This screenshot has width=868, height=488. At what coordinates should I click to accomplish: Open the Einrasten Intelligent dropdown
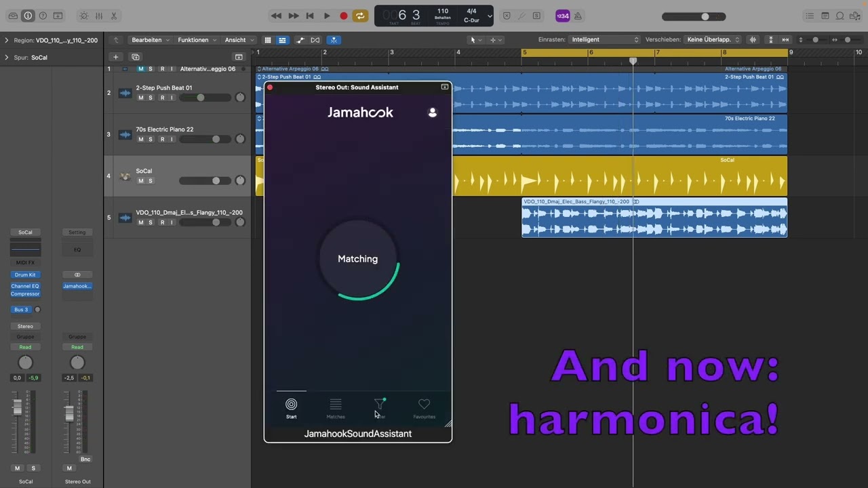pos(604,40)
